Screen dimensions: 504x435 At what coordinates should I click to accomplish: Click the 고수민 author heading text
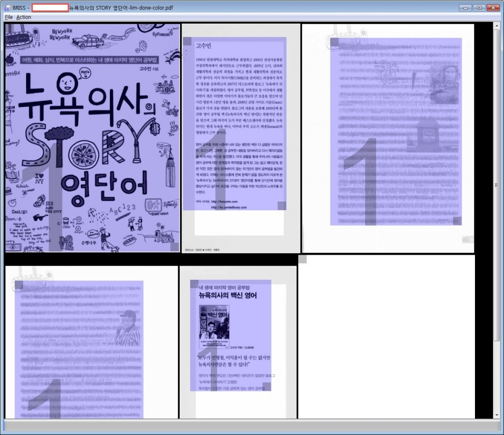pos(203,46)
